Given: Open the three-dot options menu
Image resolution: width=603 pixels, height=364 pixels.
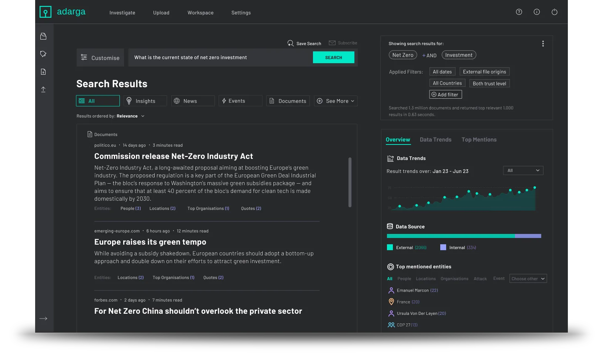Looking at the screenshot, I should 543,44.
